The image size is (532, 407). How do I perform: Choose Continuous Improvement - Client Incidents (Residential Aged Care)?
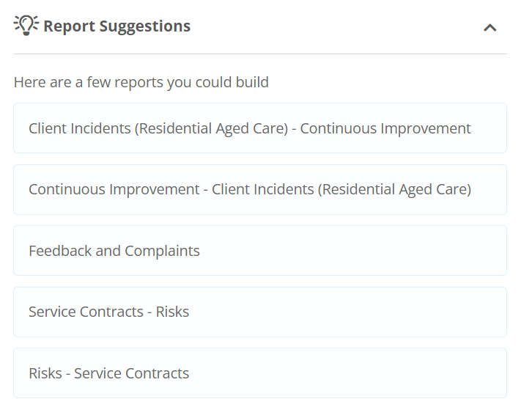point(260,189)
